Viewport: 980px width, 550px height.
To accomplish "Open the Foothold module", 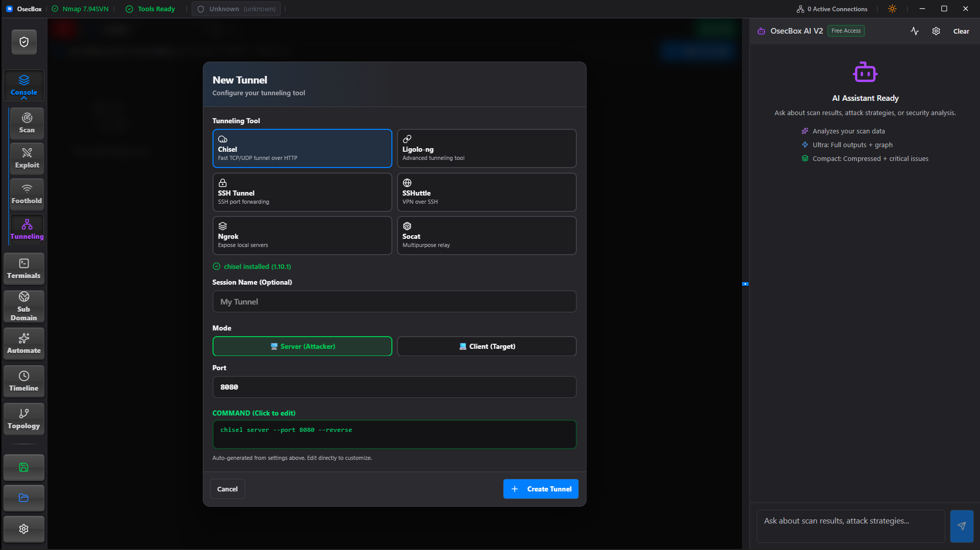I will (x=27, y=194).
